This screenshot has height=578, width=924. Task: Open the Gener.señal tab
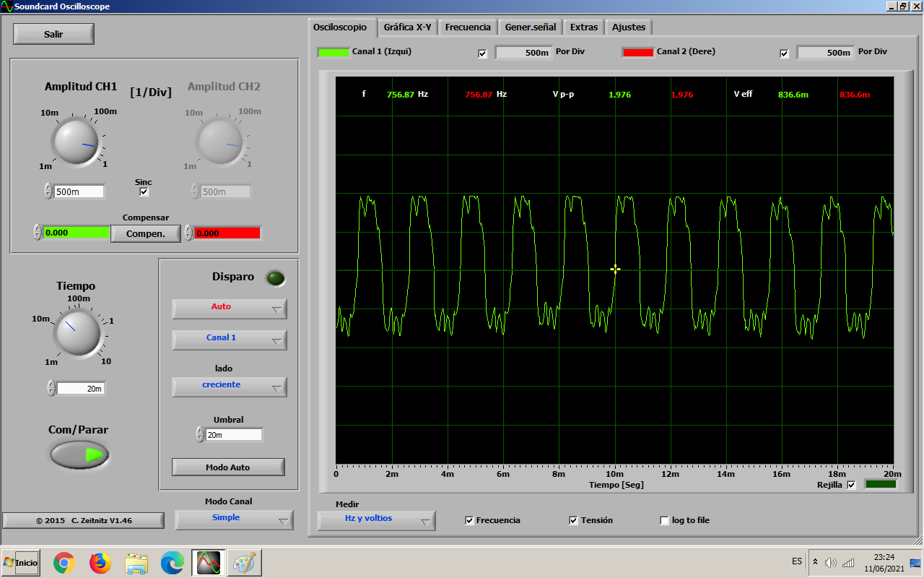point(531,27)
